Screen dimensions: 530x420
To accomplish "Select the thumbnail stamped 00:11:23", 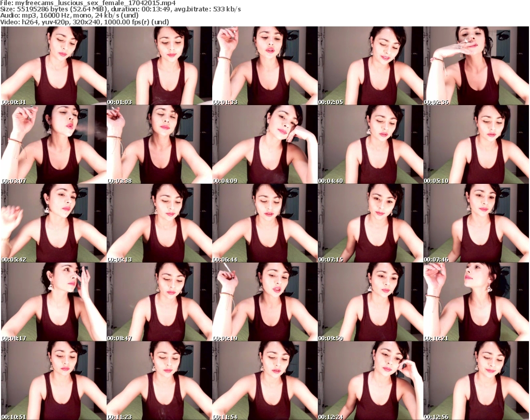I will coord(159,381).
